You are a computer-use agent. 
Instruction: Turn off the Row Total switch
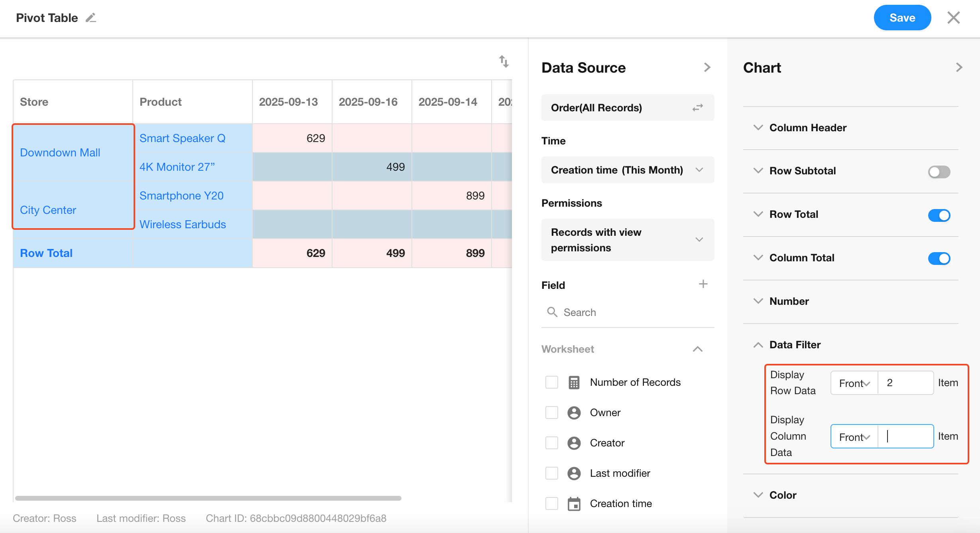pyautogui.click(x=939, y=215)
